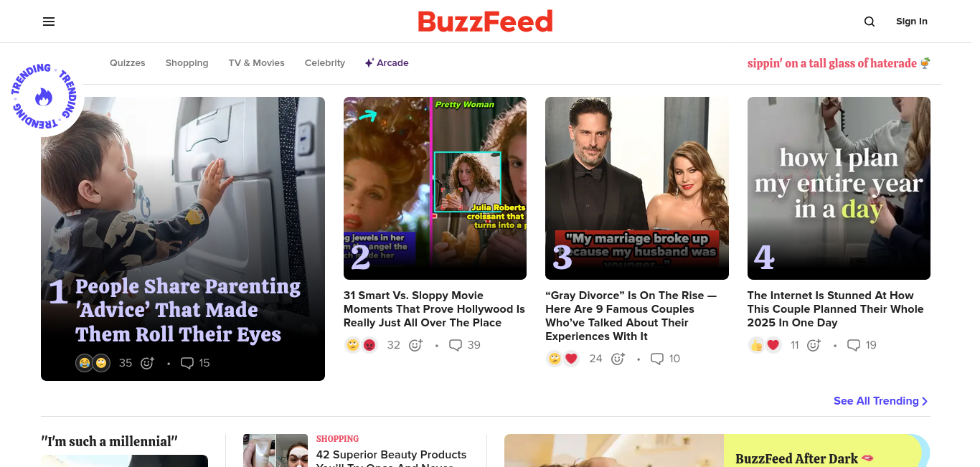Open the hamburger menu icon
This screenshot has height=467, width=980.
49,22
